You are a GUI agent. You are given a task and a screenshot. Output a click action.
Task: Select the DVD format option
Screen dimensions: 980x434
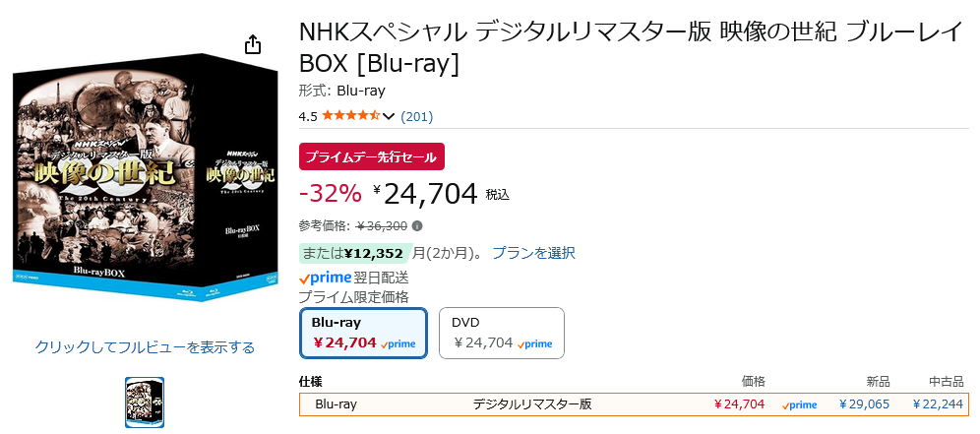pyautogui.click(x=502, y=334)
